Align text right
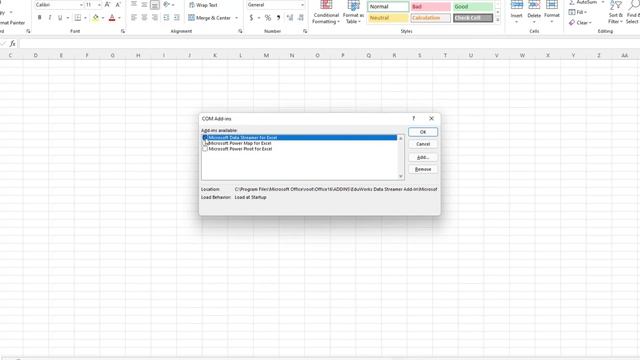 point(155,18)
